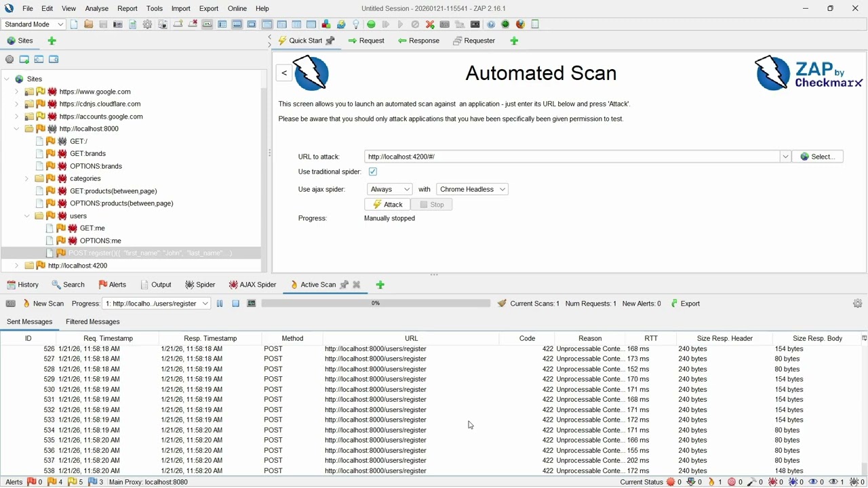
Task: Click the back arrow beside ZAP logo
Action: click(x=284, y=73)
